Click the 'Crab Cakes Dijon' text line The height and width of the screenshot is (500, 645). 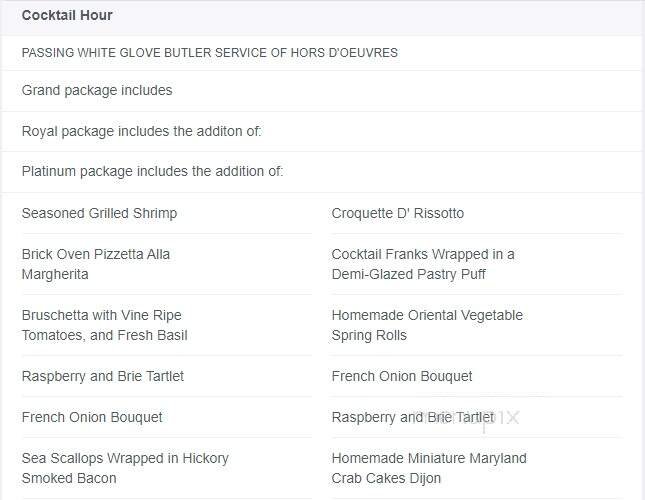(388, 479)
